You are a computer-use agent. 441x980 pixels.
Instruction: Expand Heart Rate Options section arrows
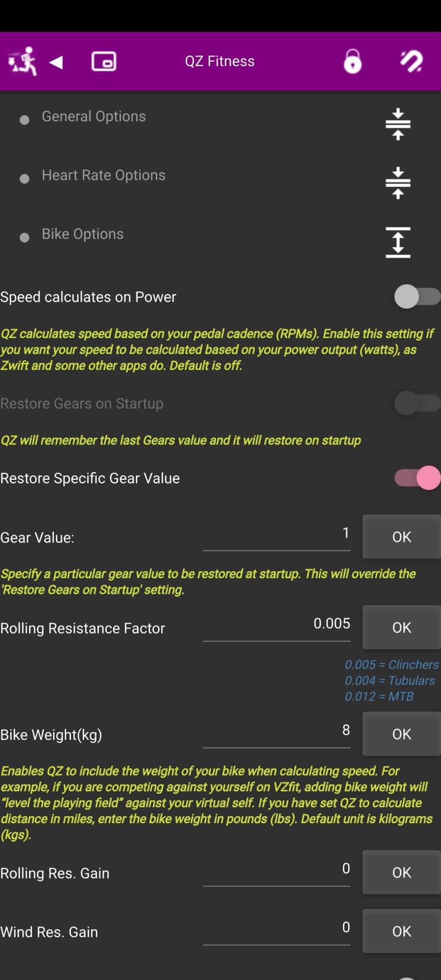(398, 183)
